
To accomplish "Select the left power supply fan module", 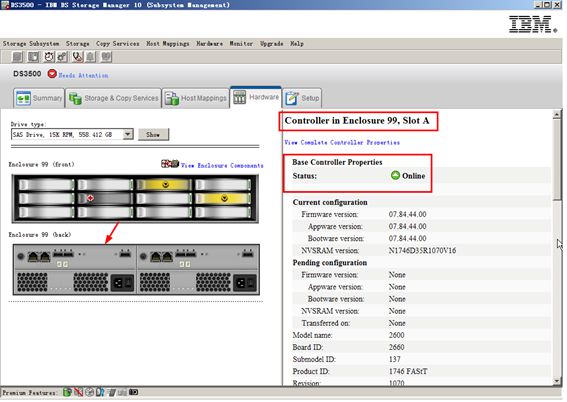I will click(x=74, y=282).
